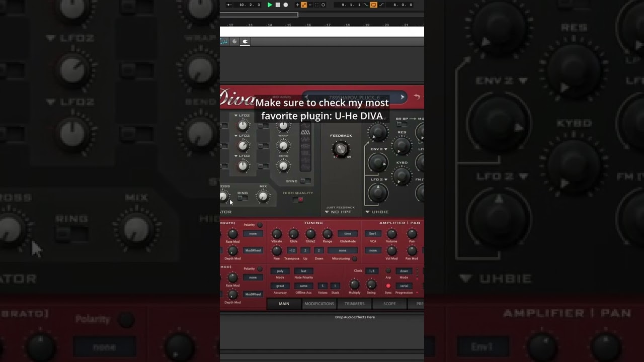Select the device panel plug icon

coord(245,42)
